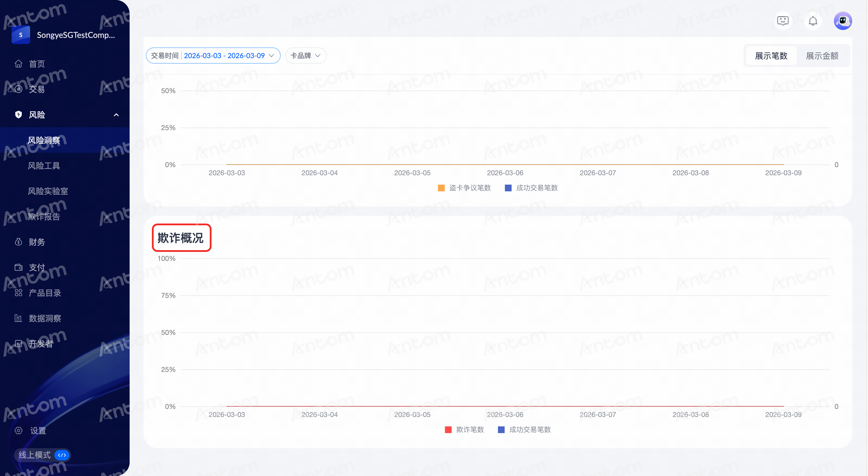Screen dimensions: 868x476
Task: Open 设置 in the sidebar
Action: coord(38,431)
